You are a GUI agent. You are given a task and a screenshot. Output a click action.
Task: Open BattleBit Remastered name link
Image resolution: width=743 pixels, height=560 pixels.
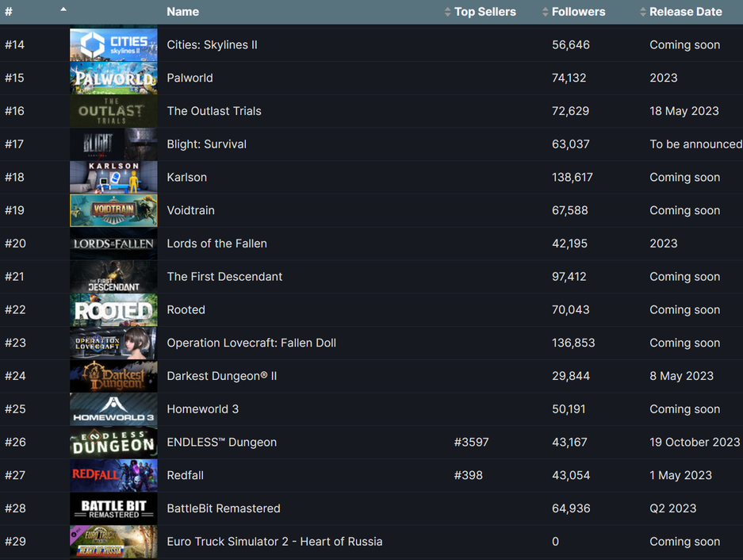pos(223,508)
